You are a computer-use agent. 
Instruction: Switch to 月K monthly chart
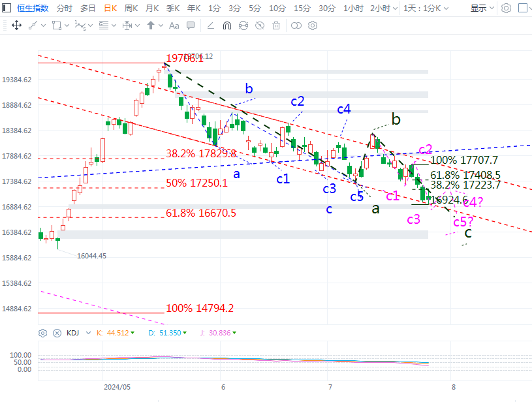(152, 8)
